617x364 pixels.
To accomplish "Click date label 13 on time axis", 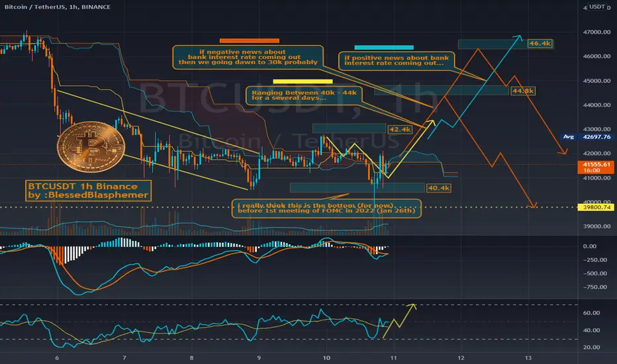I will (x=528, y=357).
